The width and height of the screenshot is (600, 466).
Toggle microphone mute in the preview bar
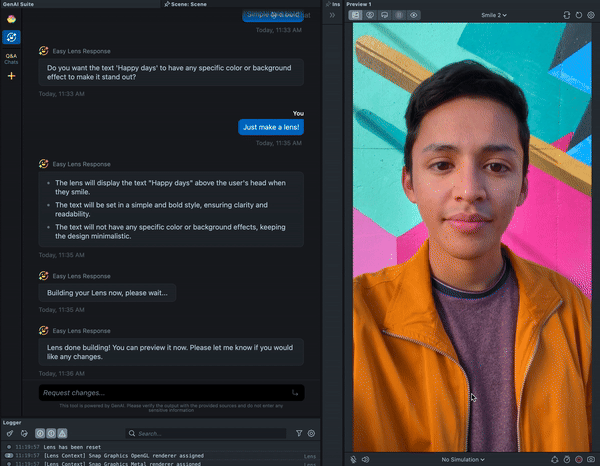click(354, 459)
